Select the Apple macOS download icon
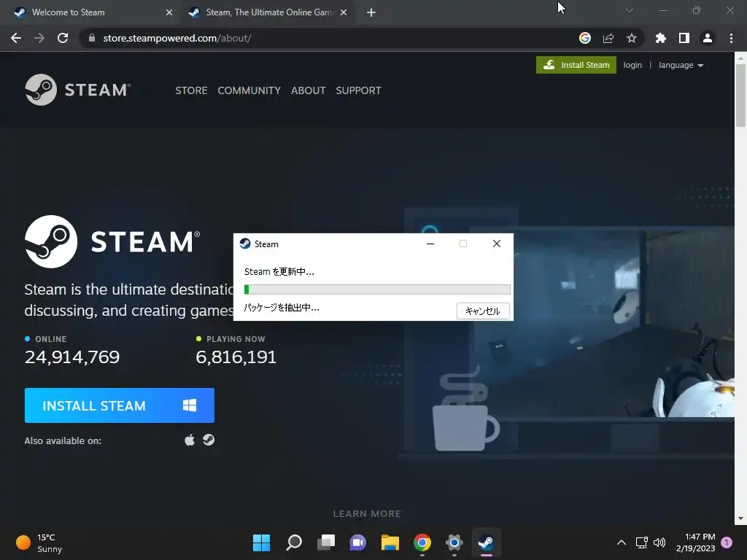This screenshot has width=747, height=560. pyautogui.click(x=190, y=440)
